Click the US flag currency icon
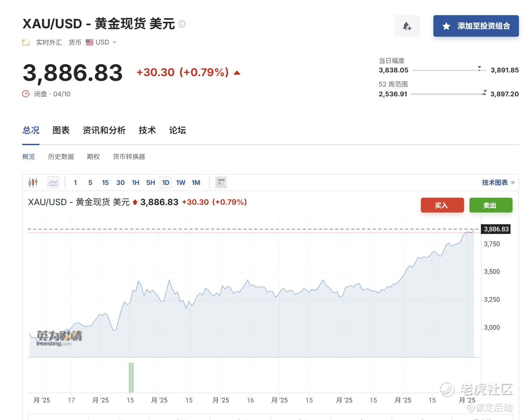 pyautogui.click(x=89, y=42)
